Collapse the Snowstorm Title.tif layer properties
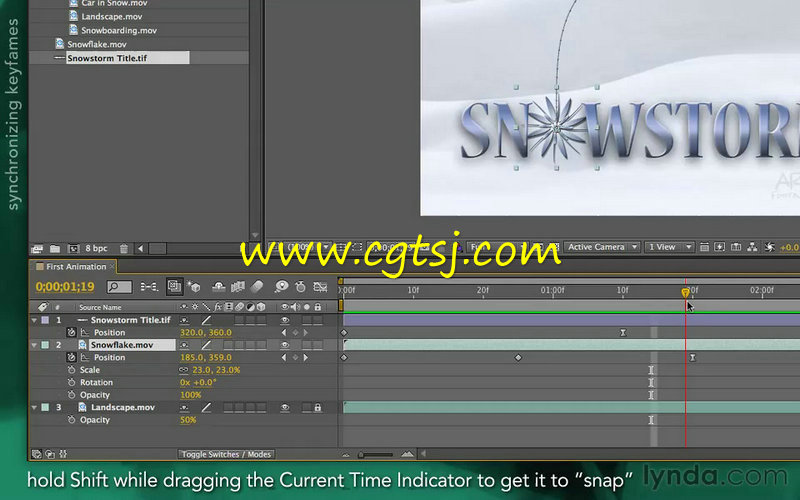800x500 pixels. tap(34, 320)
